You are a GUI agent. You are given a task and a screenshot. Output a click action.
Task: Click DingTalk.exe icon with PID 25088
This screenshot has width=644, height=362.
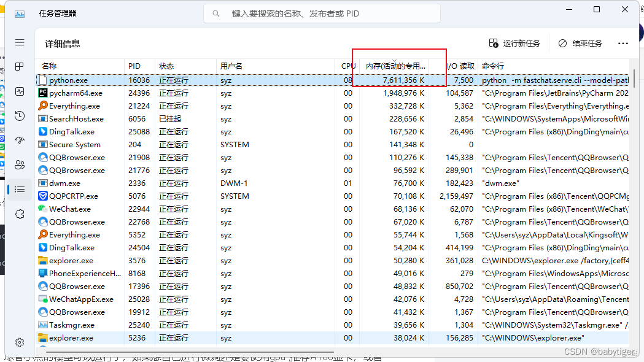[43, 132]
